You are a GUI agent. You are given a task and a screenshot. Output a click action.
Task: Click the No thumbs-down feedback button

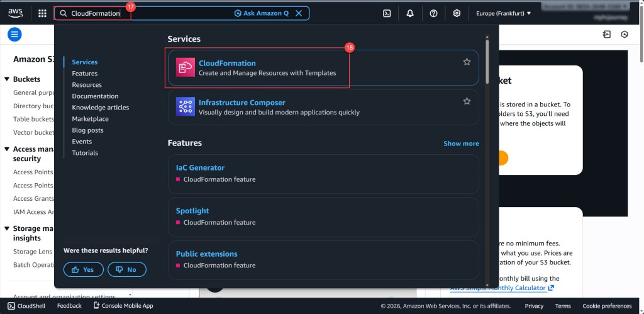tap(126, 269)
